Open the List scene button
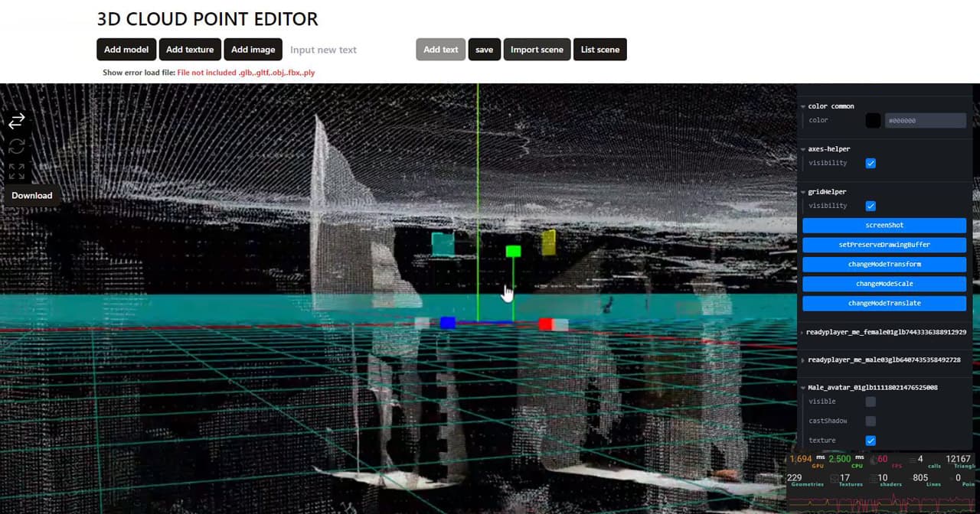 click(x=600, y=50)
